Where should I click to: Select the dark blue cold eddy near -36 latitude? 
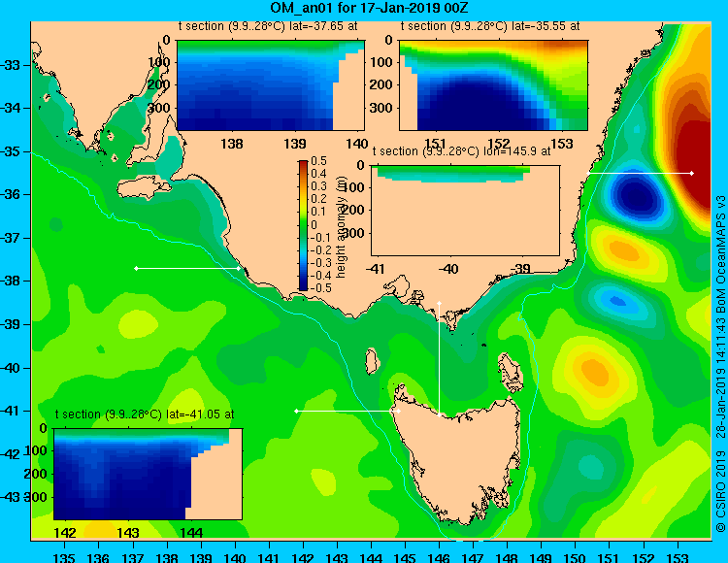click(x=637, y=195)
